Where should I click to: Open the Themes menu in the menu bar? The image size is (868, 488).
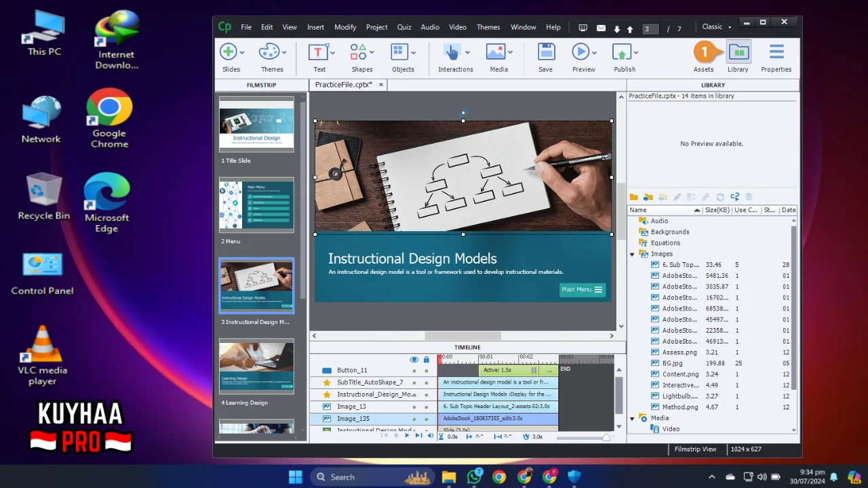[488, 27]
